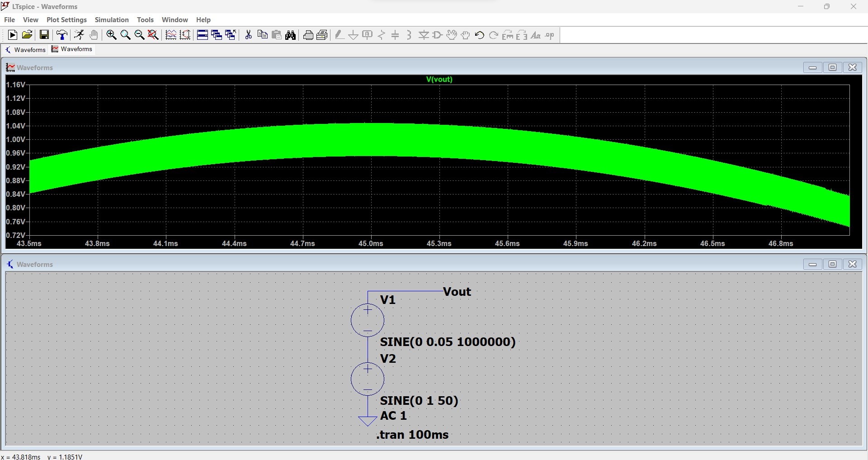Click the Run simulation icon
This screenshot has height=460, width=868.
click(x=13, y=35)
